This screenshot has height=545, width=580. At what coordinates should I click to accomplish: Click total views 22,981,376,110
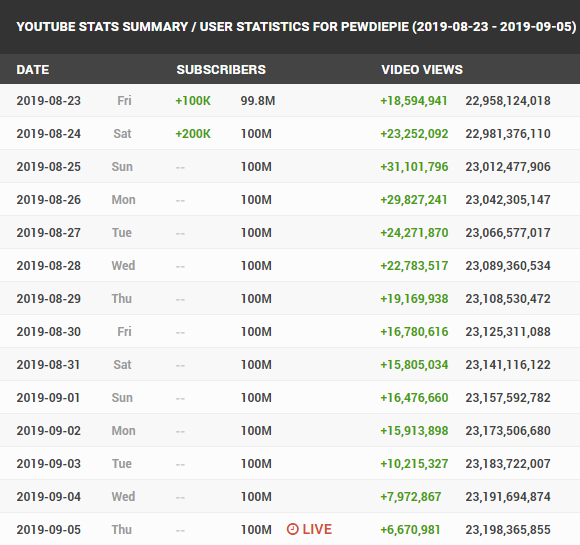508,134
